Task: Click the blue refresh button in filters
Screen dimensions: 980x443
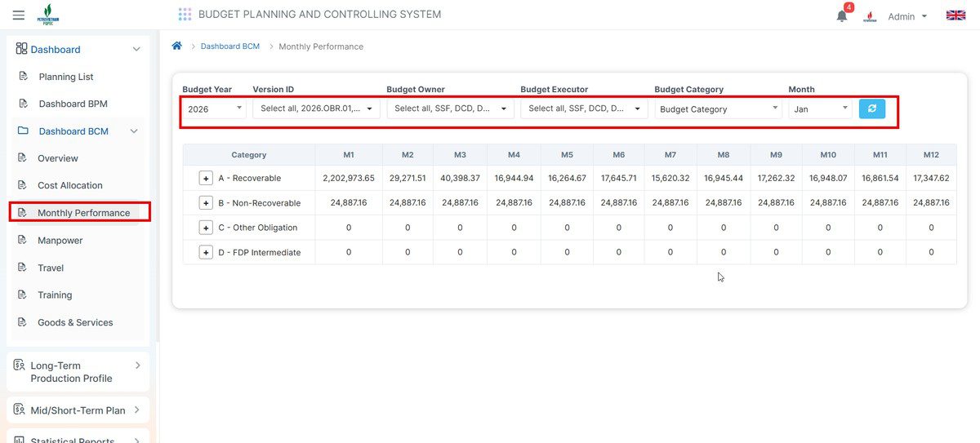Action: (x=871, y=109)
